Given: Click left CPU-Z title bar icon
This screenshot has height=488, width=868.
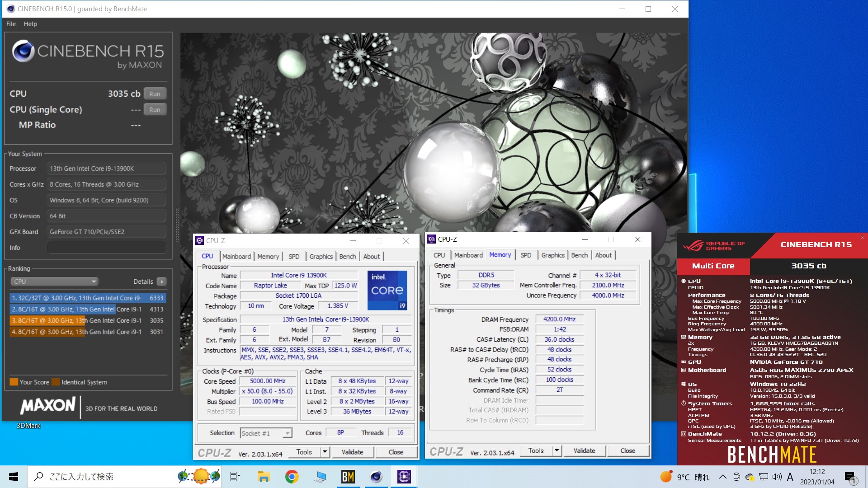Looking at the screenshot, I should click(x=199, y=240).
